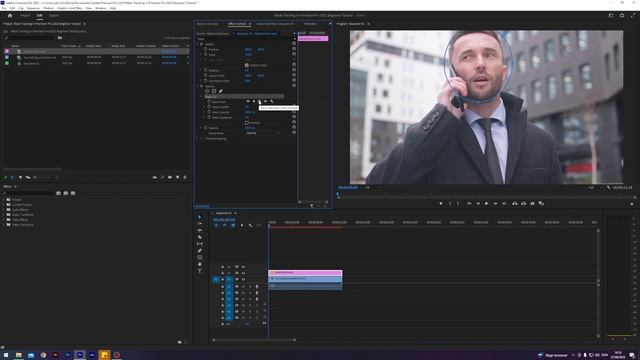
Task: Open the Sequence menu
Action: (x=33, y=8)
